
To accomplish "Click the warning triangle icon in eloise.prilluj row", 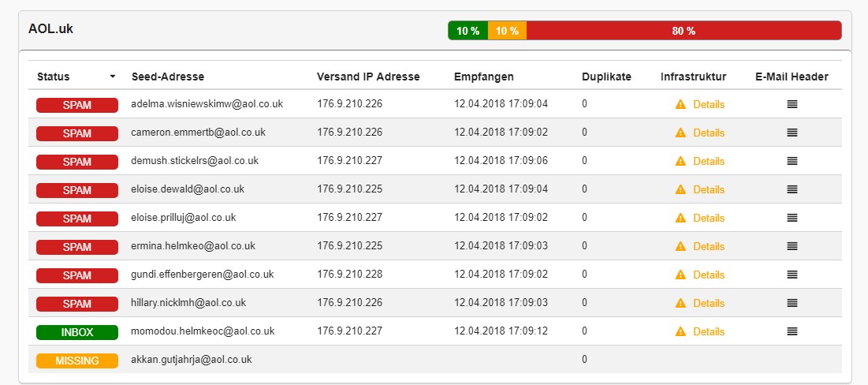I will (x=680, y=218).
